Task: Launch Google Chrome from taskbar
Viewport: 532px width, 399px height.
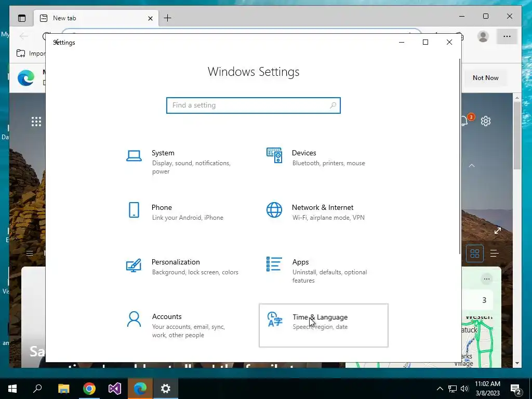Action: [89, 389]
